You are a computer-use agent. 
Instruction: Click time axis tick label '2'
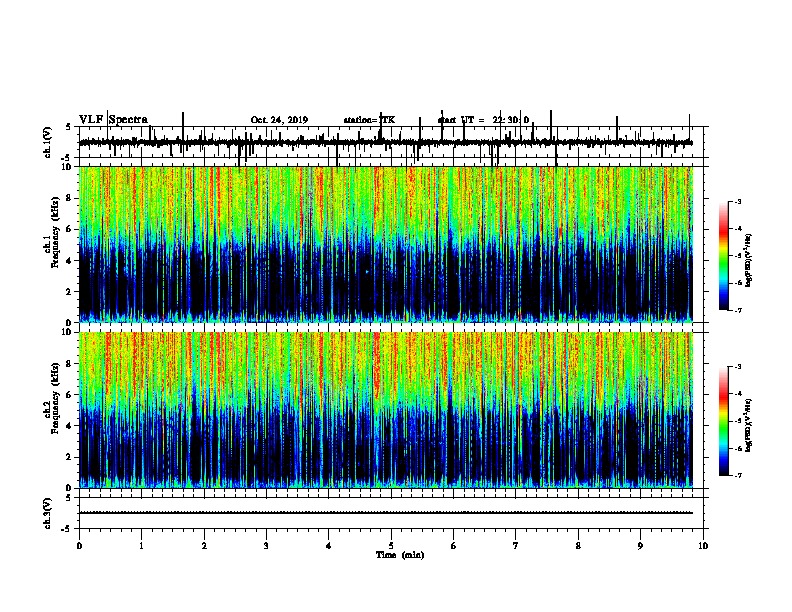pyautogui.click(x=204, y=546)
